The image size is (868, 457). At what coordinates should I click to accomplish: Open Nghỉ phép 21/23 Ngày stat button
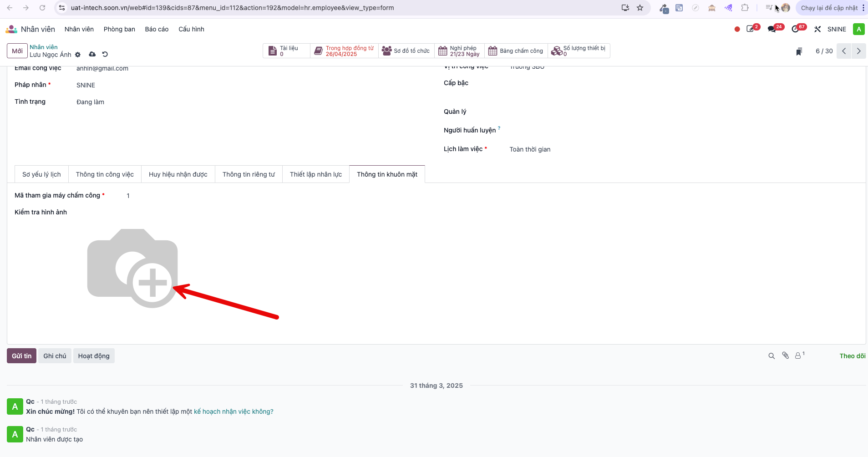460,51
